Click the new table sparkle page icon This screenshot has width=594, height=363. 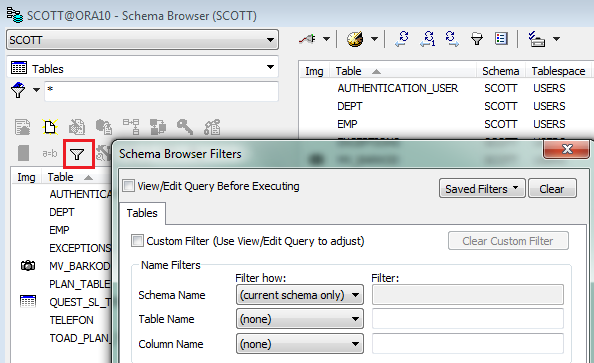coord(50,127)
